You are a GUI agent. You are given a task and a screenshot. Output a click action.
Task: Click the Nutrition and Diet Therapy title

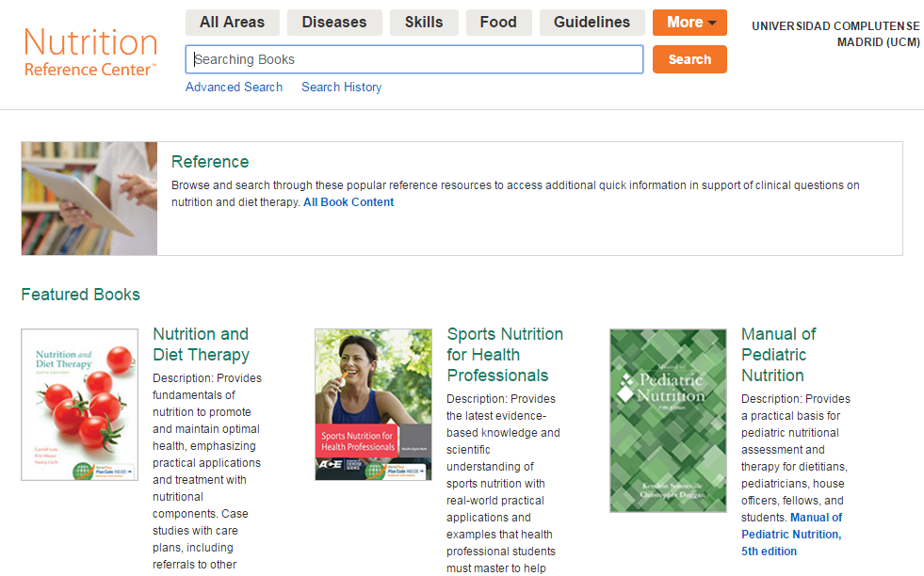(201, 344)
